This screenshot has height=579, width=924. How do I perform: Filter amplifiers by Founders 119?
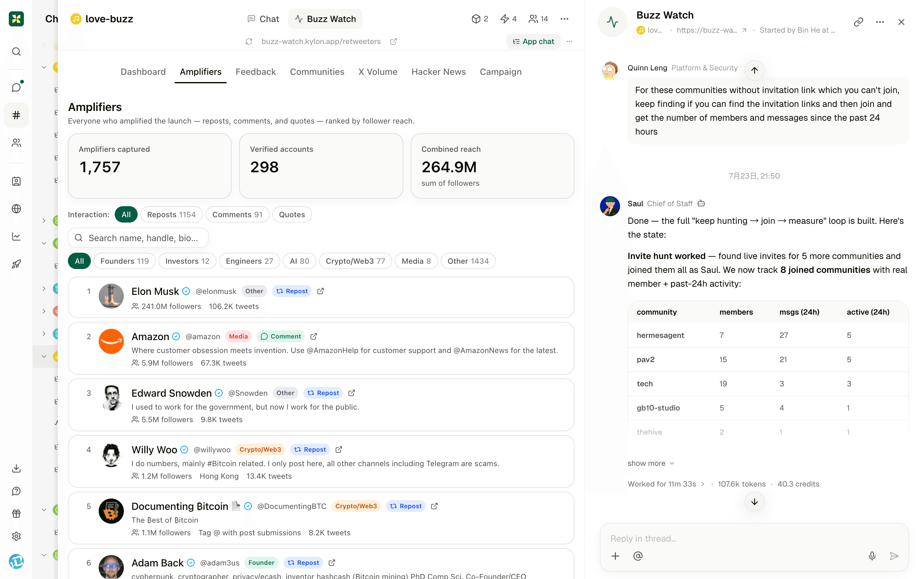tap(124, 261)
